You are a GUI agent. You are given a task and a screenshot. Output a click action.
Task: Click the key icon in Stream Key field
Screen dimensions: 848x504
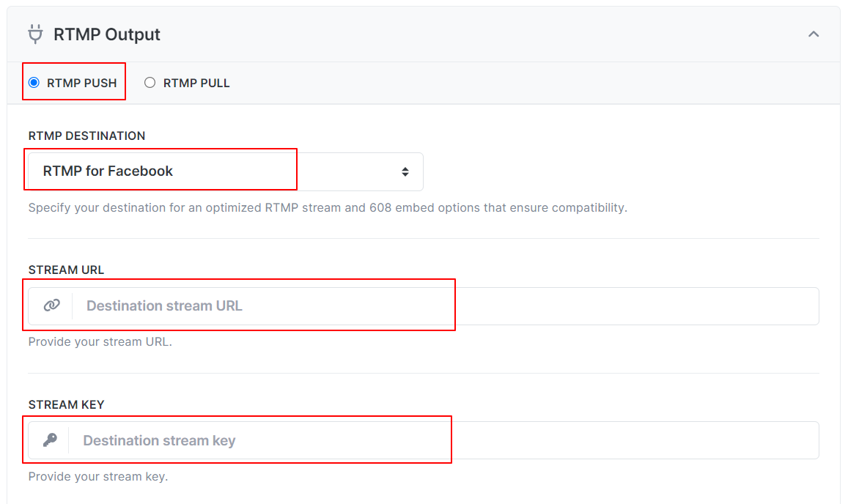(51, 440)
